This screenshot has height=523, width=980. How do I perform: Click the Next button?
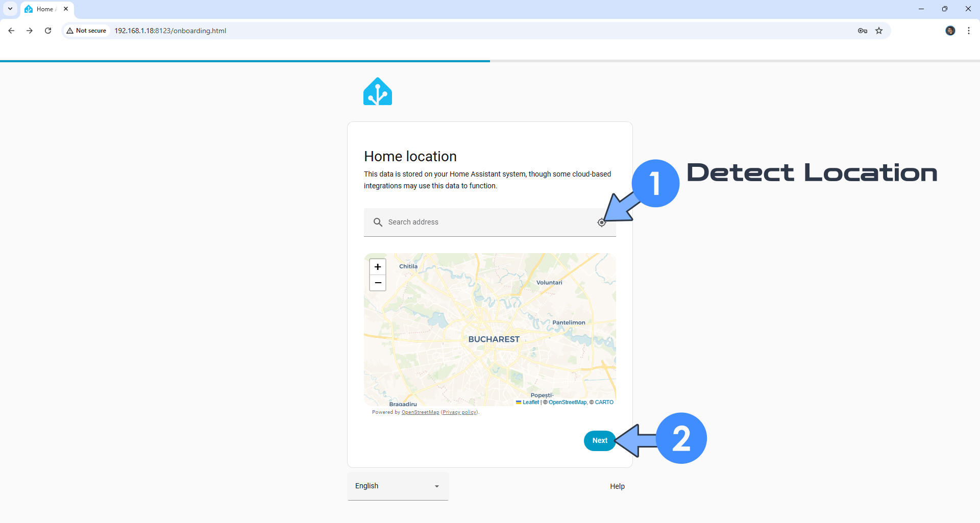coord(600,440)
